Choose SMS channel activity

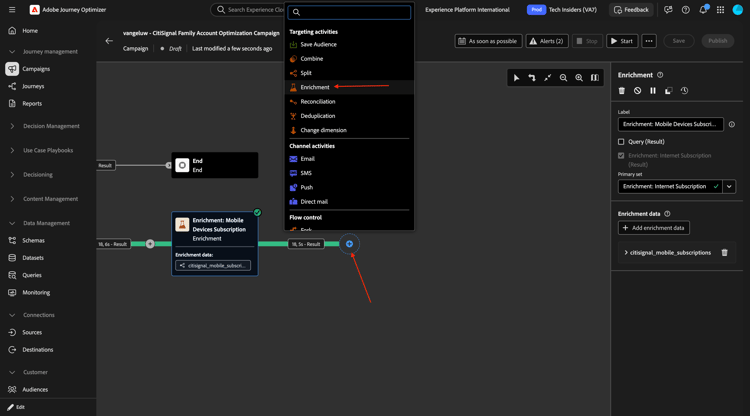point(349,173)
